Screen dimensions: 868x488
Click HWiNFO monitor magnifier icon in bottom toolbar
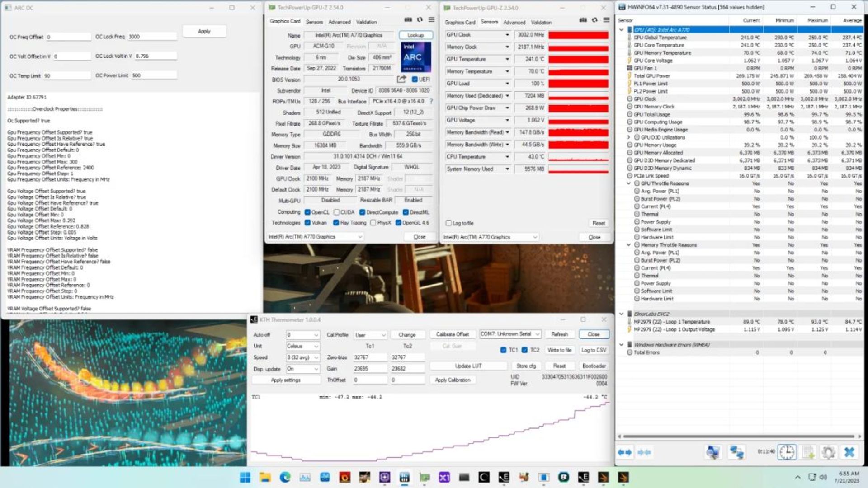tap(713, 452)
